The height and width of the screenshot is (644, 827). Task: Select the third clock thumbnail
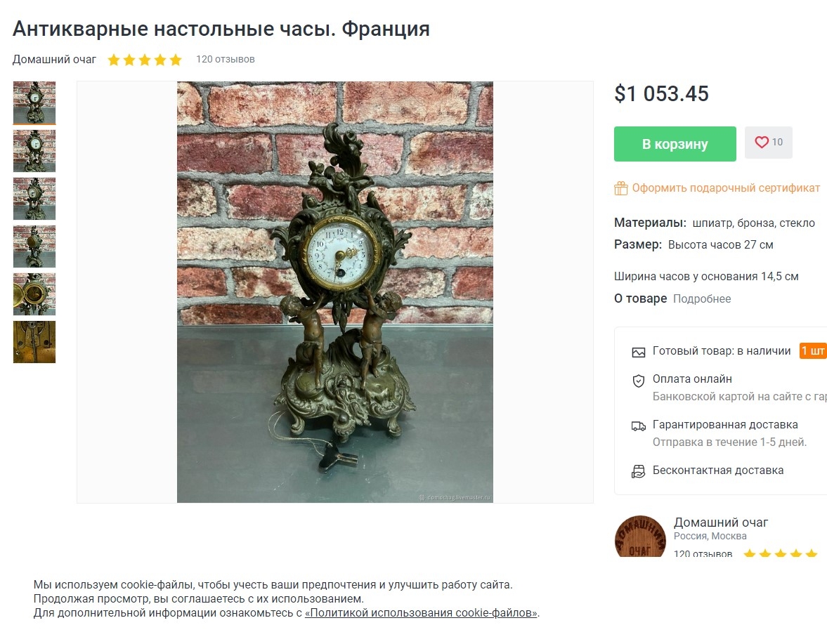click(x=34, y=199)
